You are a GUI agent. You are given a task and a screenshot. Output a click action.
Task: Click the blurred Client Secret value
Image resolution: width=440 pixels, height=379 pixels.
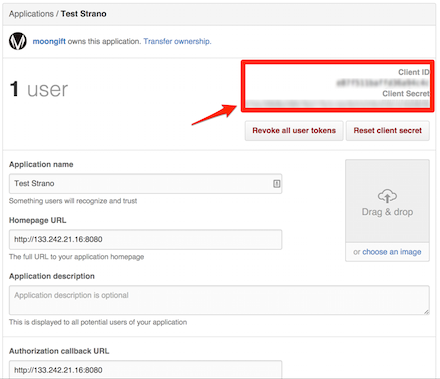point(337,104)
